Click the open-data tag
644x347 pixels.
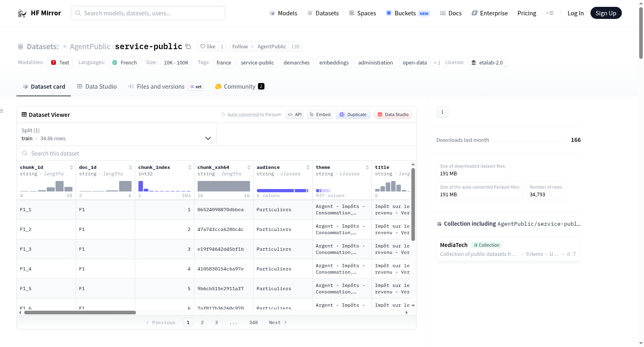(415, 62)
